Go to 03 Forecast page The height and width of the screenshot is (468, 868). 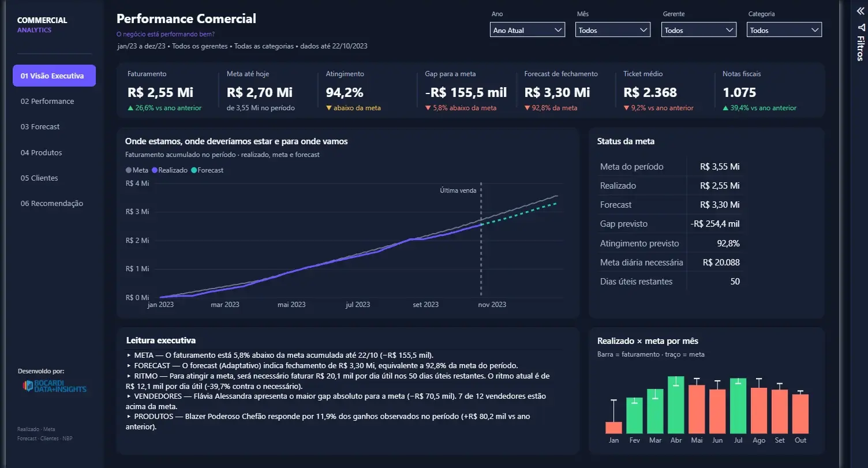coord(40,126)
